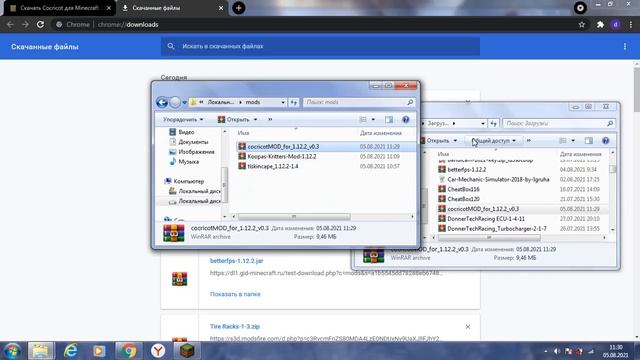This screenshot has width=640, height=360.
Task: Open the Windows Start menu
Action: tap(12, 351)
